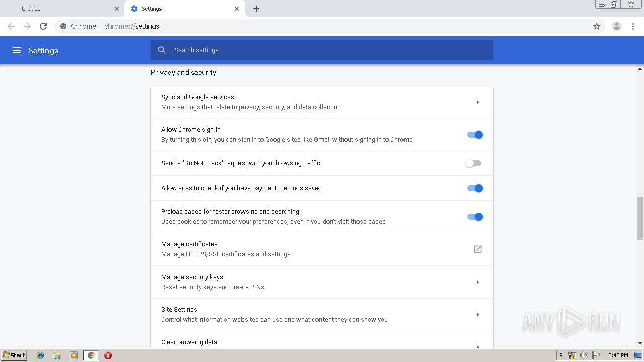
Task: Click the Chrome site info icon in address bar
Action: tap(63, 26)
